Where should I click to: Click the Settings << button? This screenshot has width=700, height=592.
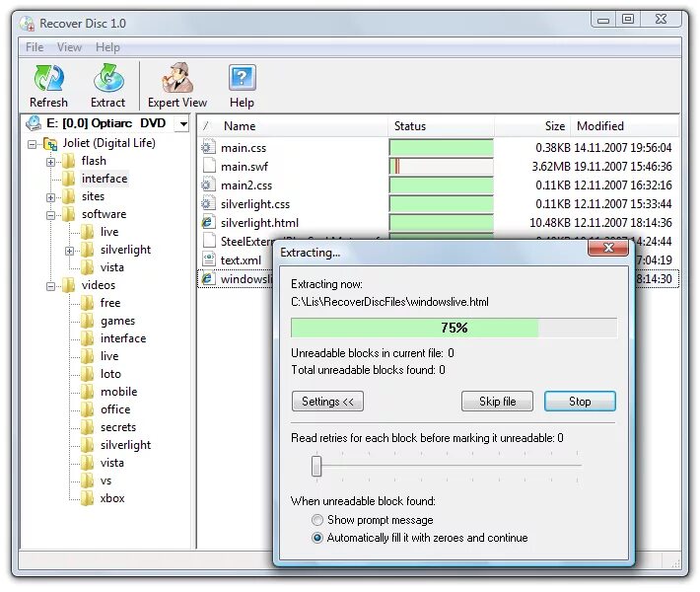click(327, 402)
